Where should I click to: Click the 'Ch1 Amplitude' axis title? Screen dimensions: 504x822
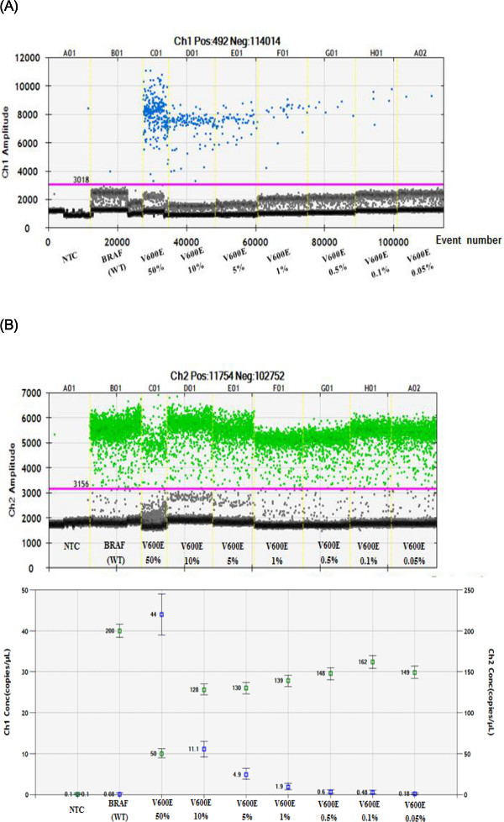pyautogui.click(x=6, y=142)
